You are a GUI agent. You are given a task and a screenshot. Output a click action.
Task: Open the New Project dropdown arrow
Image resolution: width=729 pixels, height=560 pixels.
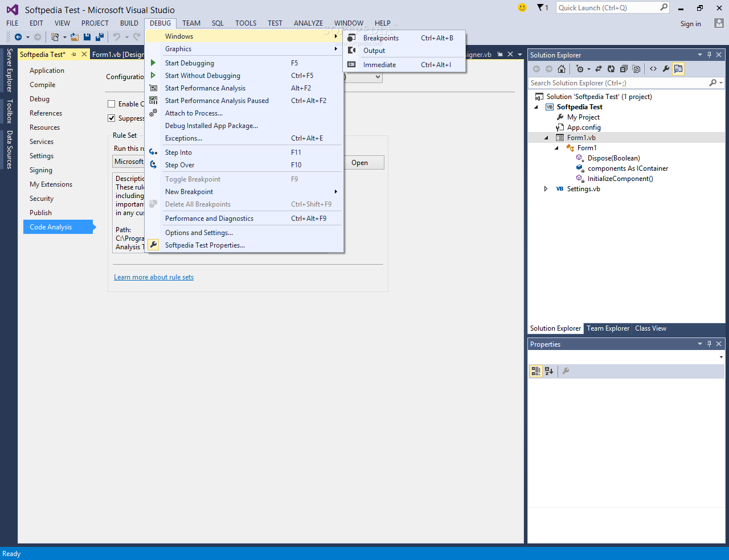64,38
